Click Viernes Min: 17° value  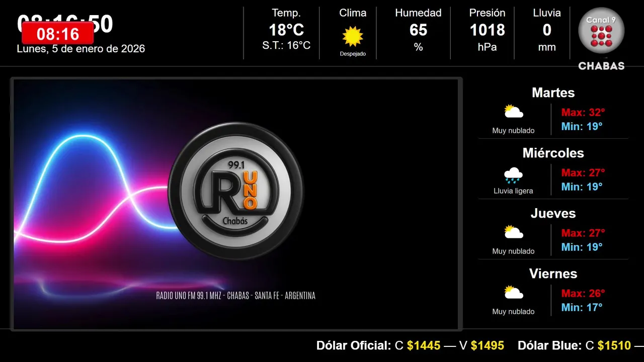click(582, 307)
